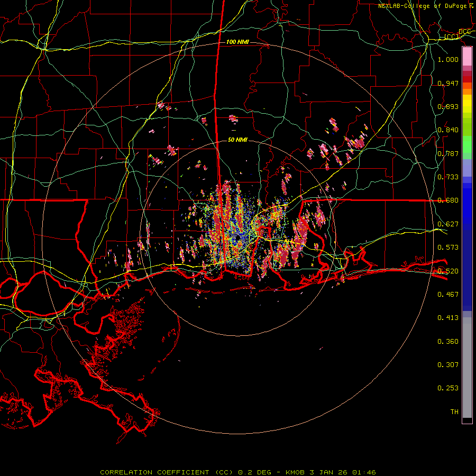Pick the gray low-value color bar segment

pyautogui.click(x=467, y=368)
